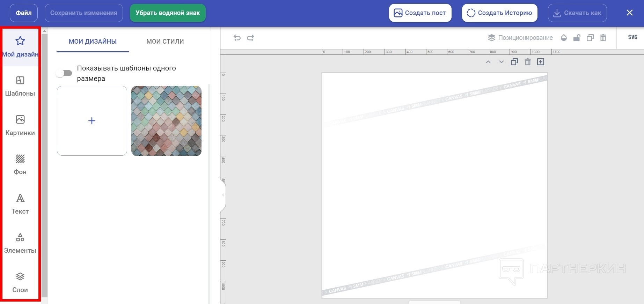The width and height of the screenshot is (644, 304).
Task: Move canvas page up with chevron
Action: click(x=488, y=62)
